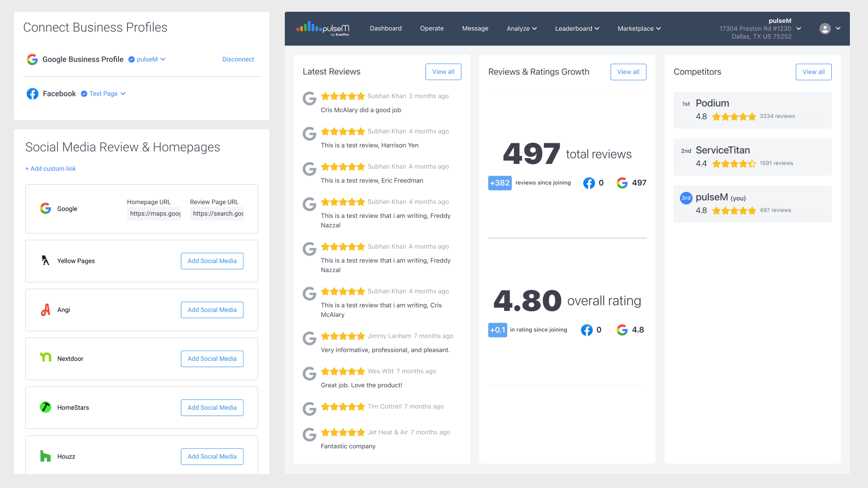Viewport: 868px width, 488px height.
Task: Open the user avatar account icon
Action: [x=825, y=28]
